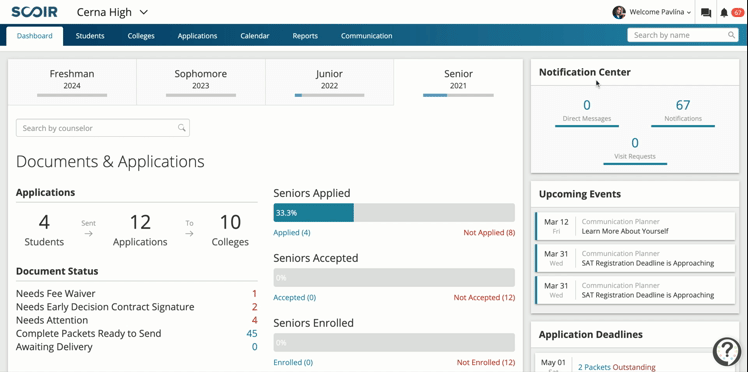Open the Welcome Pavlina user menu
Image resolution: width=748 pixels, height=372 pixels.
tap(660, 12)
